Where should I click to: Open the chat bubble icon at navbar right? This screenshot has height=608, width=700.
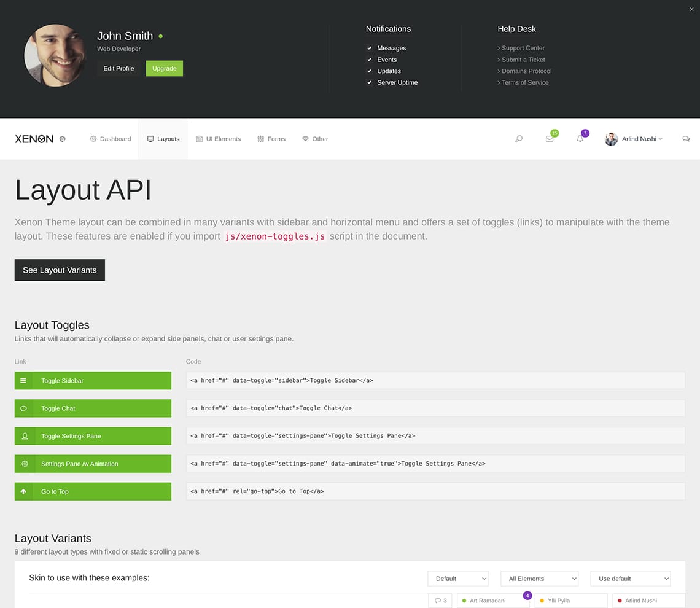pyautogui.click(x=686, y=139)
